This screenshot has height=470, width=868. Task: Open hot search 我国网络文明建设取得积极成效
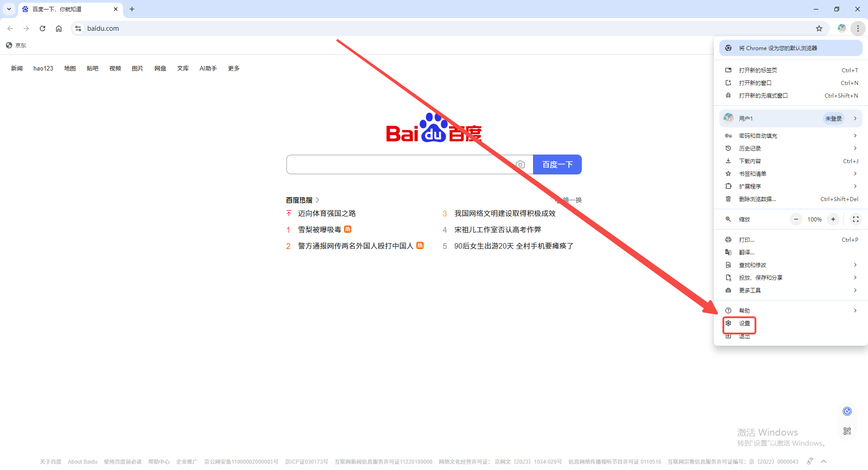505,213
